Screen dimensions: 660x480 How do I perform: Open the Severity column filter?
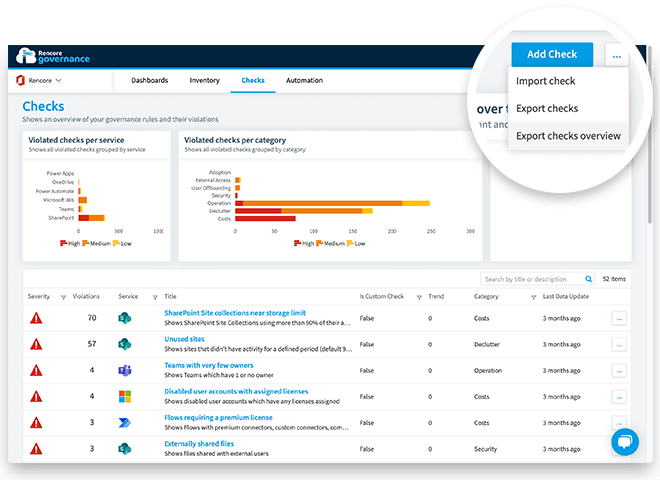(64, 297)
